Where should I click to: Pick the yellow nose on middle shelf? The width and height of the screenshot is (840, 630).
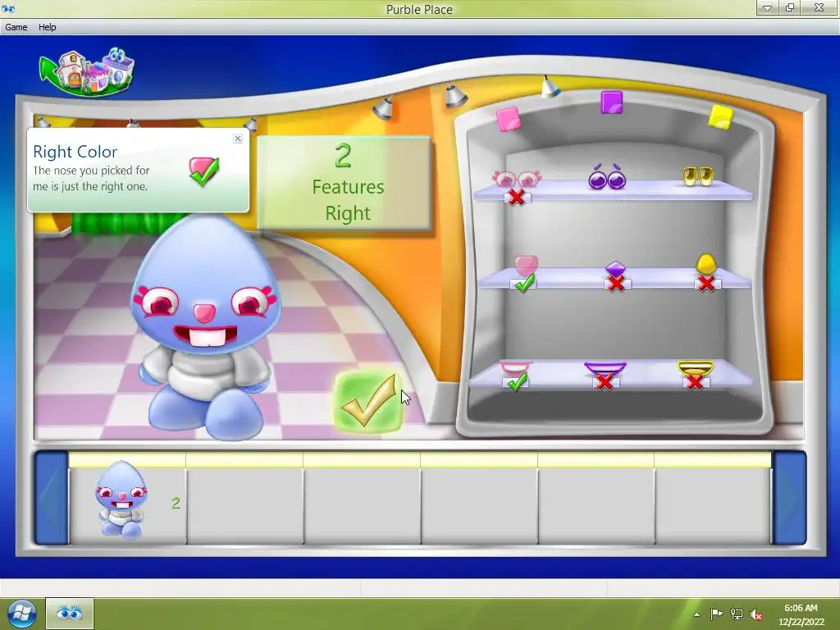(706, 264)
